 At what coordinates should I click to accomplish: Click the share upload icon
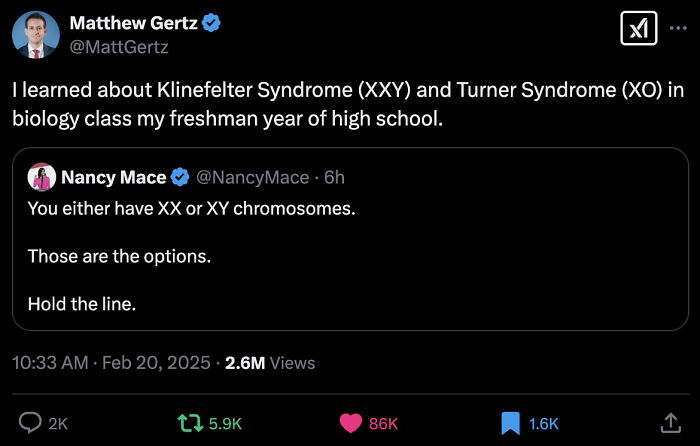pyautogui.click(x=670, y=423)
